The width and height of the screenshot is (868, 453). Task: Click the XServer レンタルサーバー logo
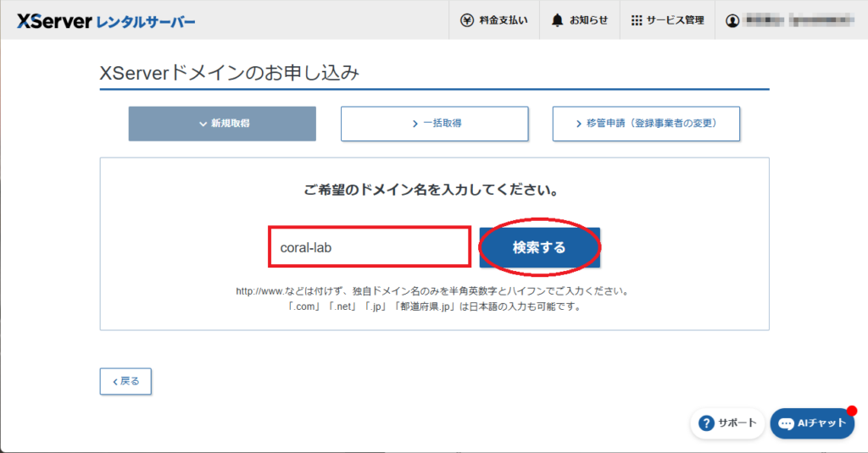pyautogui.click(x=106, y=21)
